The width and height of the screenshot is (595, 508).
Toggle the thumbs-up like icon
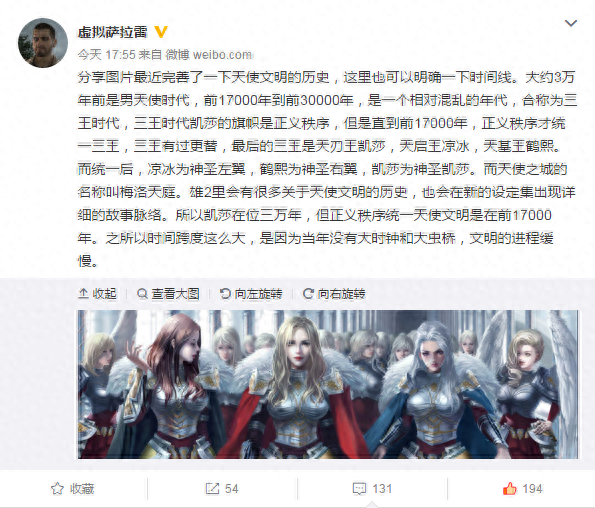[510, 488]
